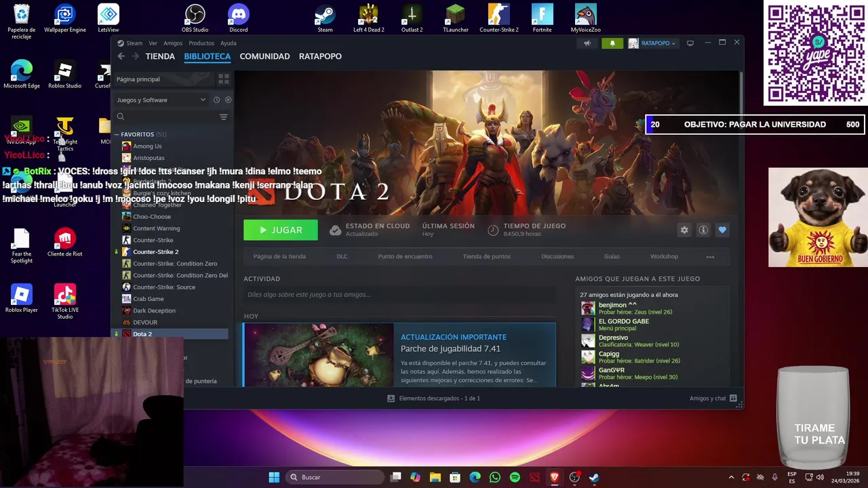Toggle microphone icon in system tray
868x488 pixels.
(774, 477)
